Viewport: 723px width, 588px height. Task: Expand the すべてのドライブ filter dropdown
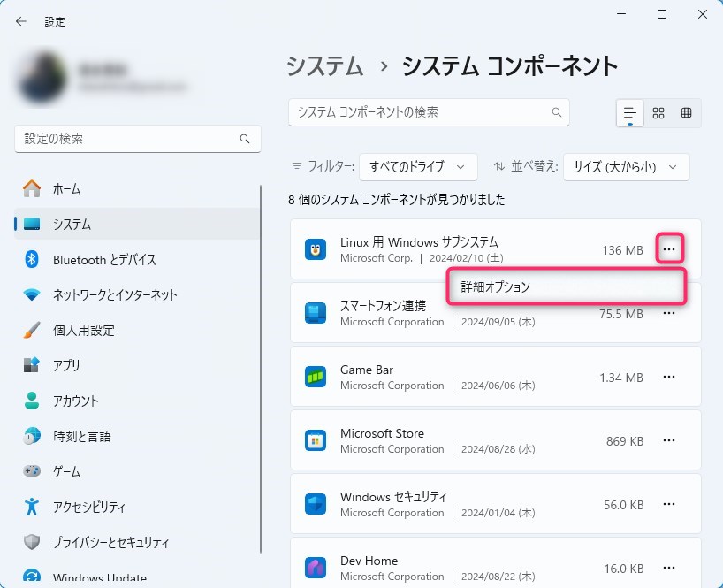tap(418, 166)
